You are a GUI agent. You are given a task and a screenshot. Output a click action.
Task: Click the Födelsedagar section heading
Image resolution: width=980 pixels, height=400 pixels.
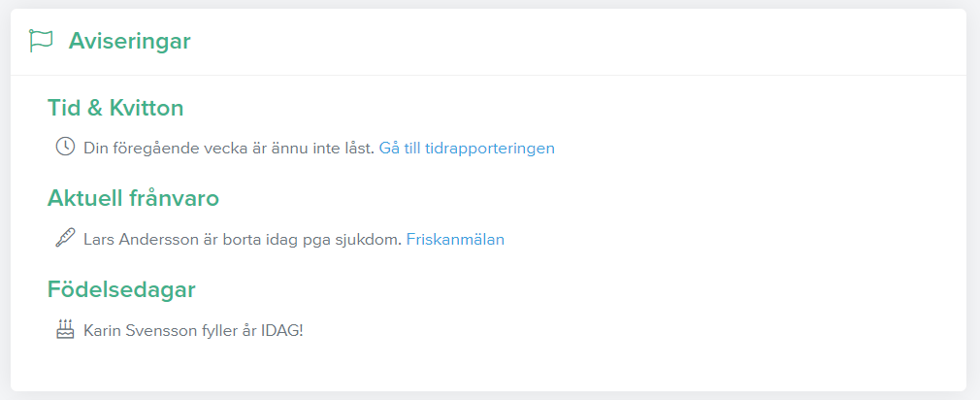(122, 289)
